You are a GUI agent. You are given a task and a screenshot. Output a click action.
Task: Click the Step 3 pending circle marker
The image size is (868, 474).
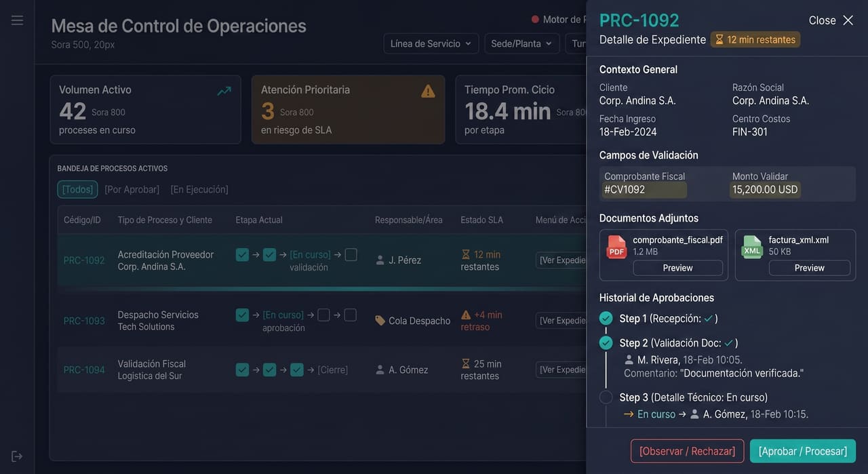tap(606, 397)
